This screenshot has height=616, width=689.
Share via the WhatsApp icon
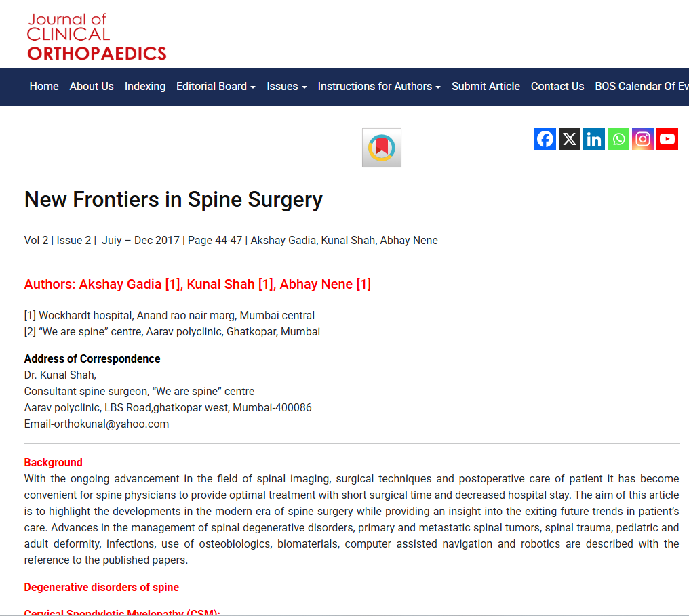[618, 139]
